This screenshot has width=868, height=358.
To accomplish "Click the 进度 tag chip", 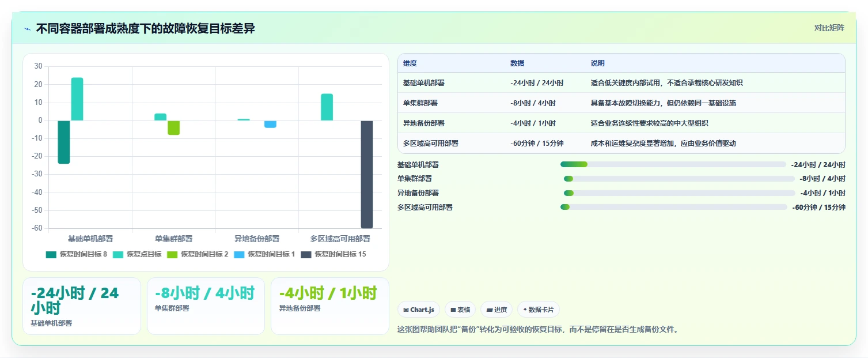I will [x=496, y=310].
